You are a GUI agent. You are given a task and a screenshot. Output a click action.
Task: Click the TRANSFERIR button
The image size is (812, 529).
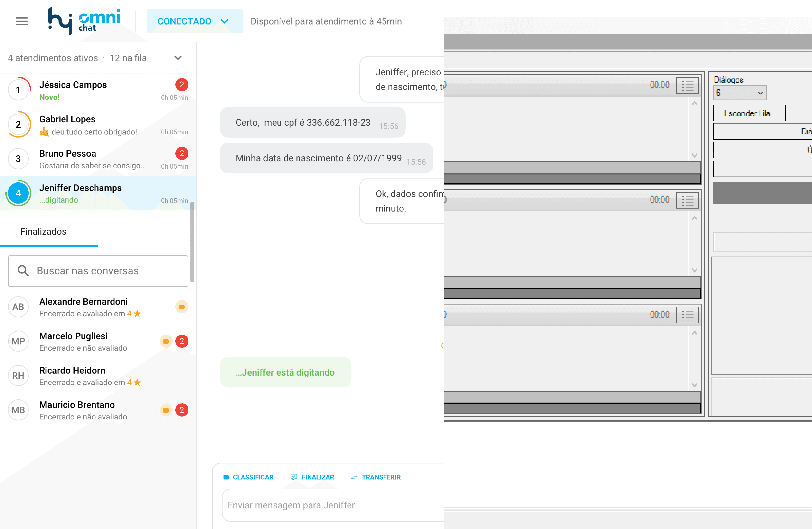(x=376, y=477)
